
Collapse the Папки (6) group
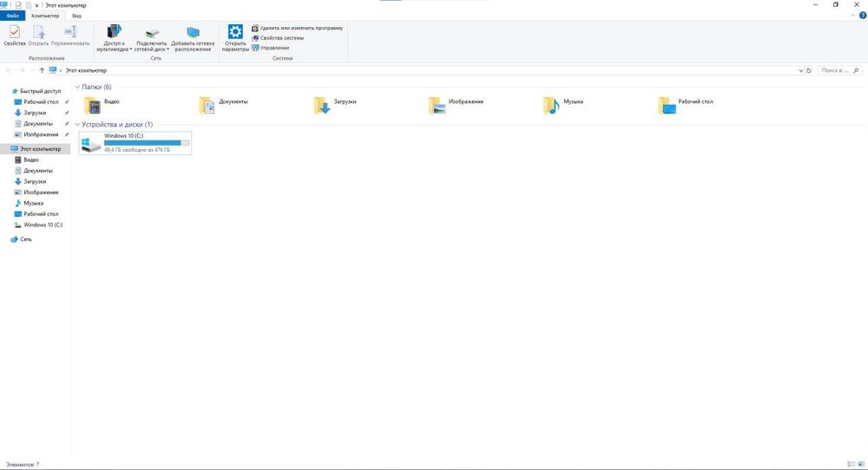(x=77, y=87)
